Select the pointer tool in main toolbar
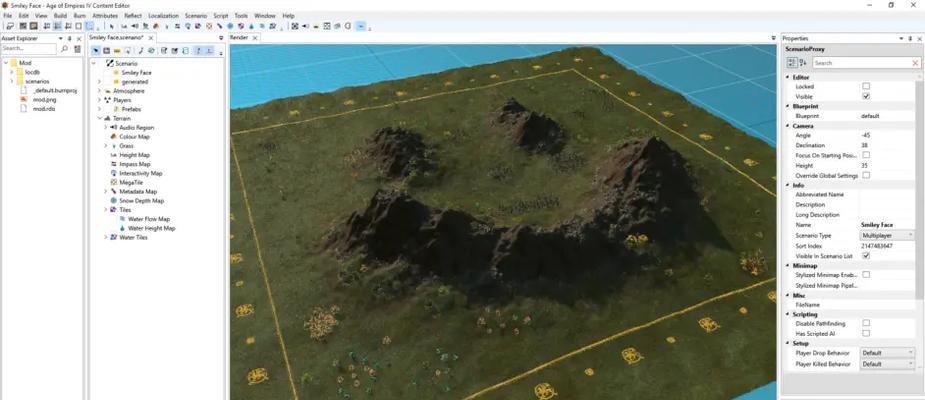 click(x=111, y=26)
